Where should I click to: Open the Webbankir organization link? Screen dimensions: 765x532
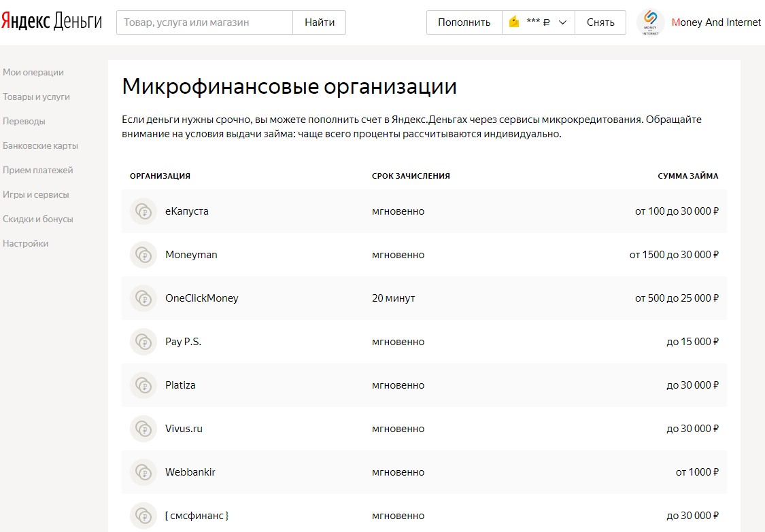(190, 472)
